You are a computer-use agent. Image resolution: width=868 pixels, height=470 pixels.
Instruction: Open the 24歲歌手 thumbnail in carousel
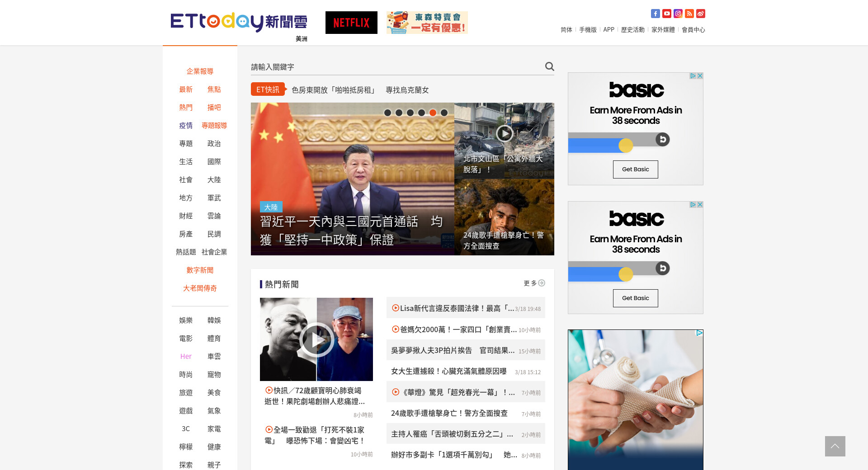[x=504, y=217]
